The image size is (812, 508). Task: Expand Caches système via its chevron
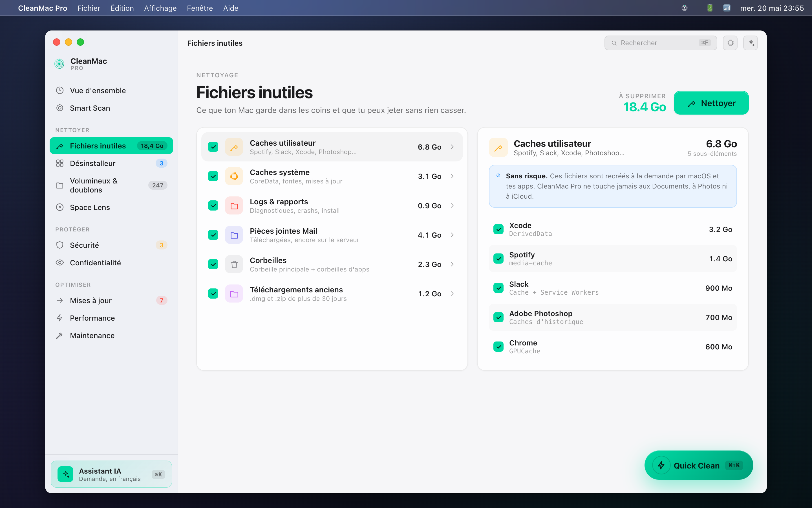(x=452, y=176)
